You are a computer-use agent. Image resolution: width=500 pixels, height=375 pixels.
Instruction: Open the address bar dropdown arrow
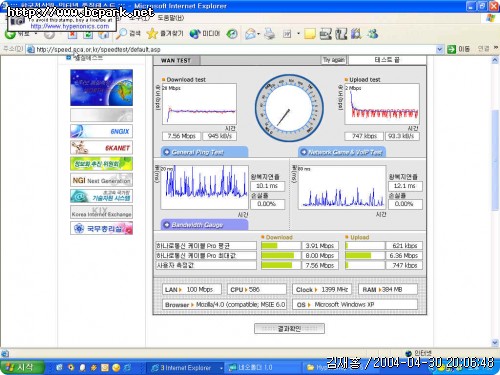pos(440,49)
